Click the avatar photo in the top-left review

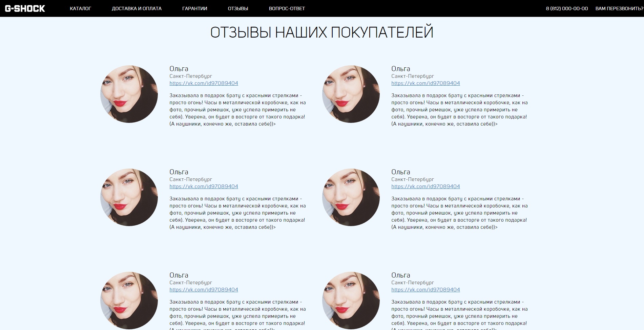tap(129, 94)
